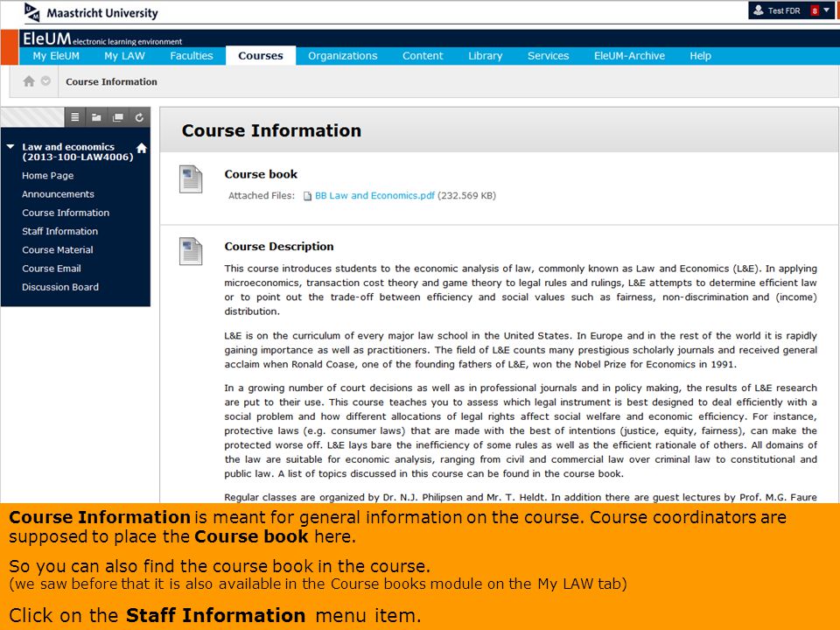Open the EleUM-Archive tab
The image size is (840, 630).
(x=629, y=56)
